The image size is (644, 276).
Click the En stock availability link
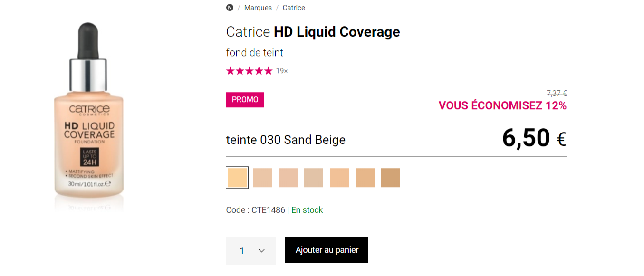point(307,209)
